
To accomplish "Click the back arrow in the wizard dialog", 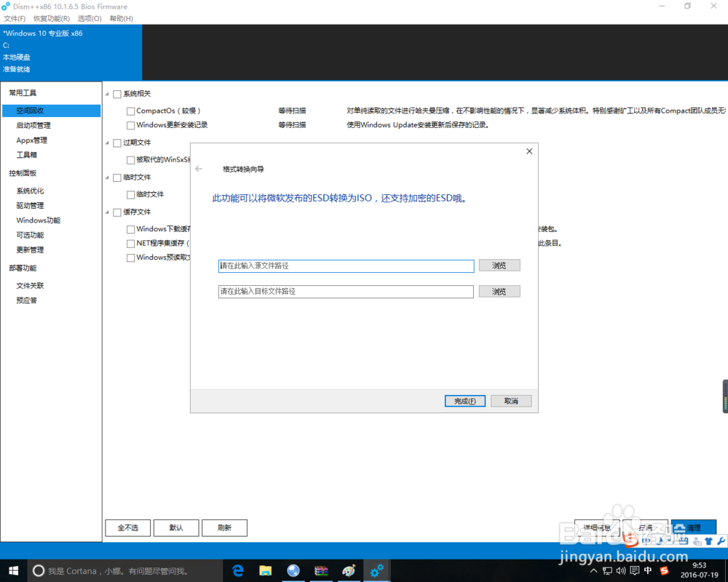I will tap(199, 169).
